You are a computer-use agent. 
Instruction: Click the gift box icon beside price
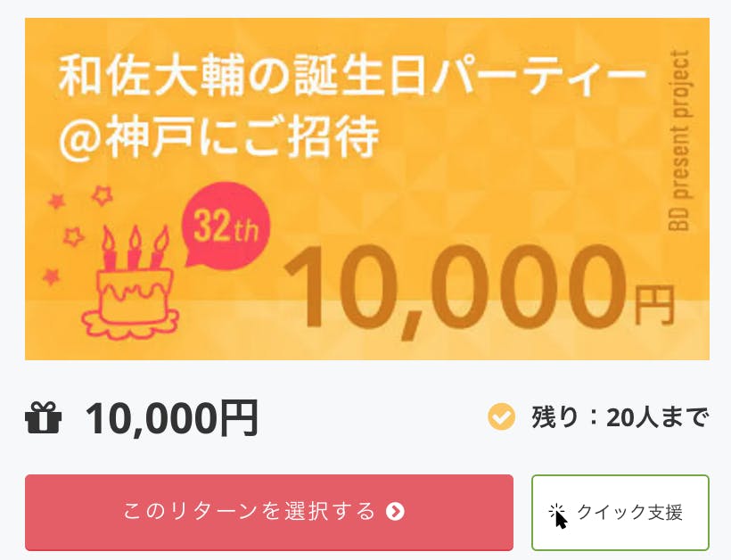tap(44, 417)
